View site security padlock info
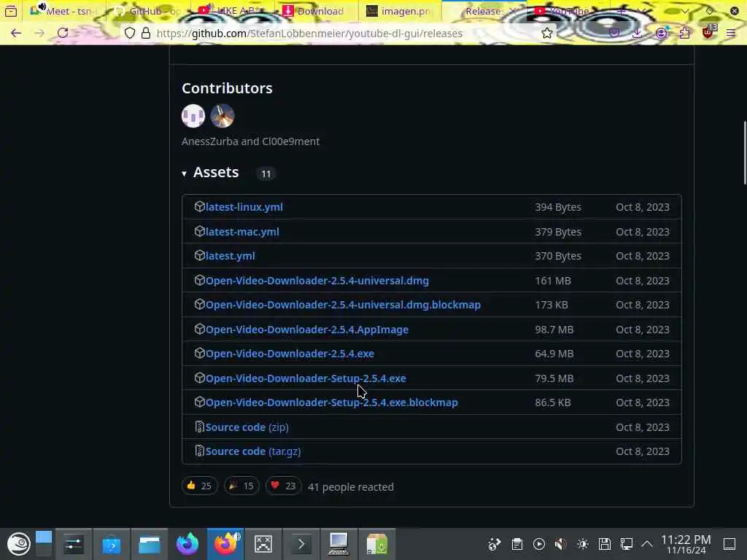 pos(146,33)
